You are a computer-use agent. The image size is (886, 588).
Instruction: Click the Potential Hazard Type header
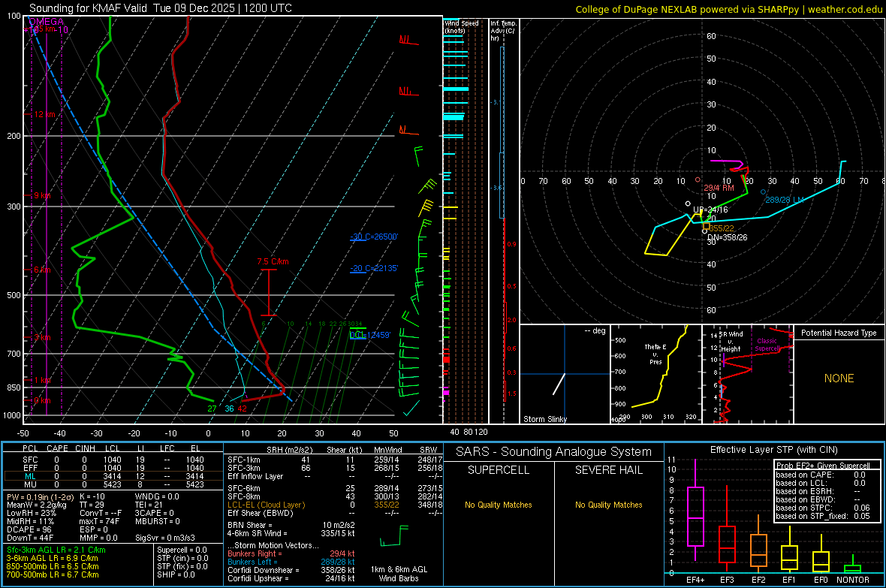click(839, 333)
